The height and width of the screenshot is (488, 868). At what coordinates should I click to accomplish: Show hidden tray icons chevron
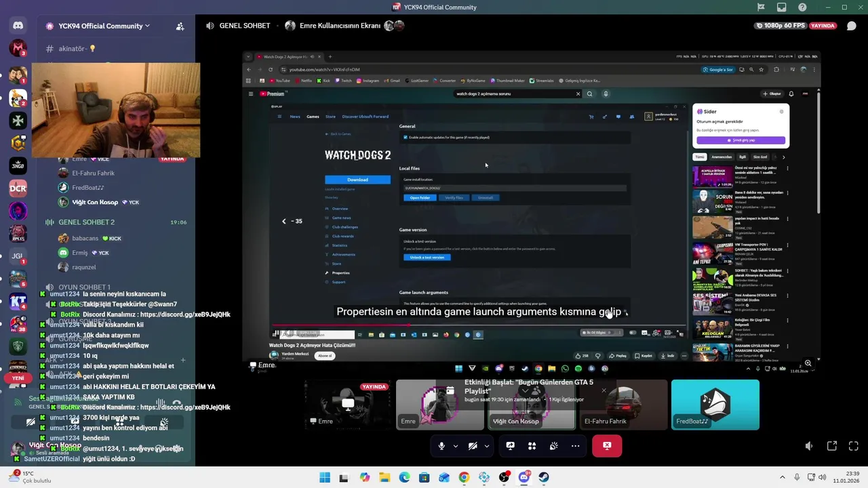coord(782,477)
